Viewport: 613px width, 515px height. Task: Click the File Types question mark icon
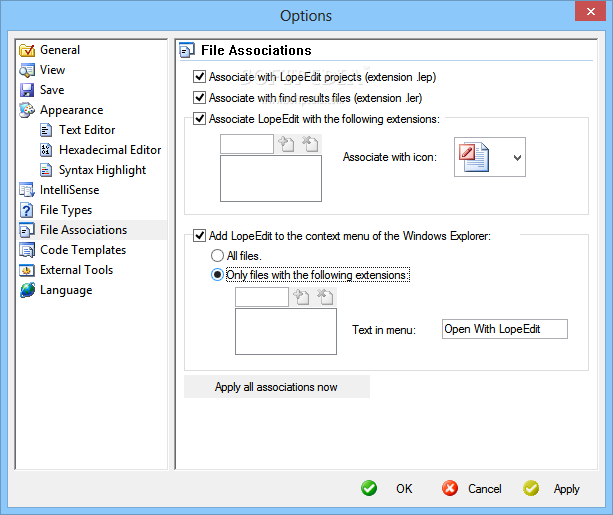pyautogui.click(x=27, y=210)
